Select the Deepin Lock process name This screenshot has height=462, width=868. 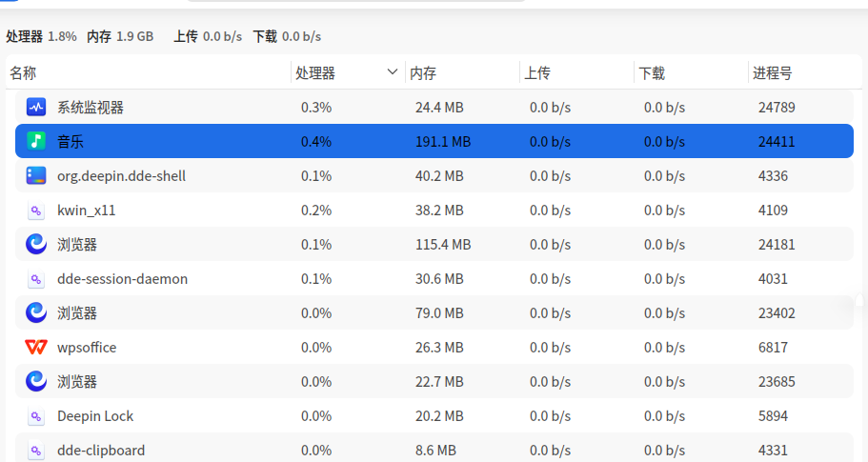click(95, 416)
